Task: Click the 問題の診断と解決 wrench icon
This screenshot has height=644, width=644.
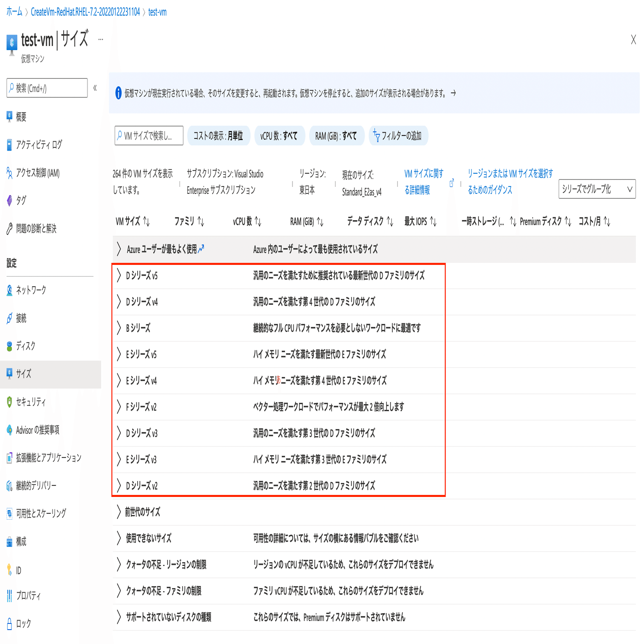Action: [x=9, y=228]
